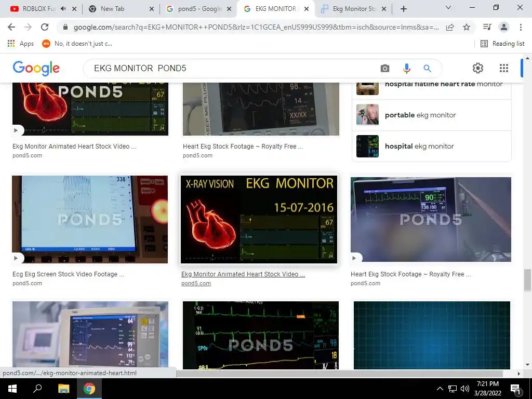This screenshot has height=399, width=532.
Task: Select 'hospital flatline heart rate monitor' suggestion
Action: (432, 88)
